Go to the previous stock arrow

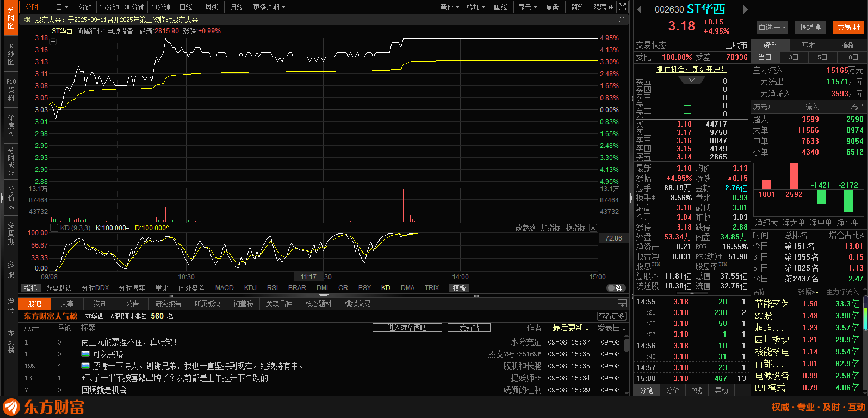tap(639, 9)
